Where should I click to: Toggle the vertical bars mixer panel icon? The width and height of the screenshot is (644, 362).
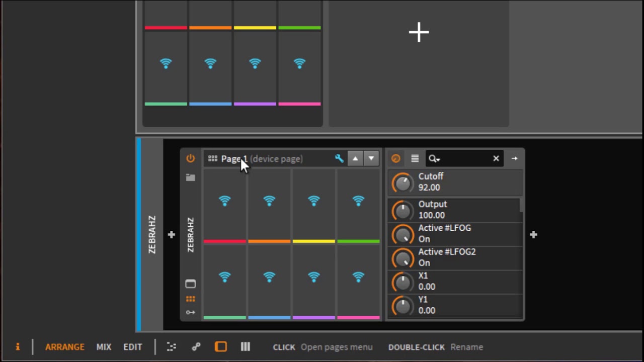click(246, 347)
